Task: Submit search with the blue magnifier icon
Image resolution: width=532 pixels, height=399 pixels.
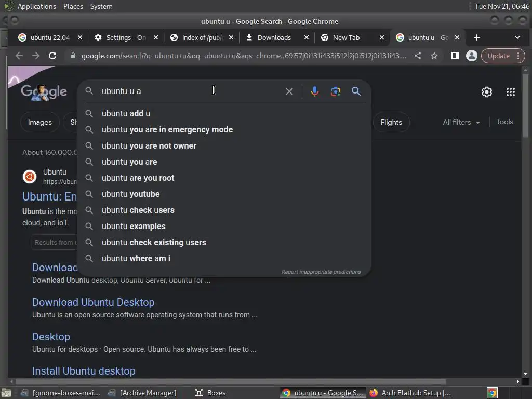Action: pyautogui.click(x=356, y=91)
